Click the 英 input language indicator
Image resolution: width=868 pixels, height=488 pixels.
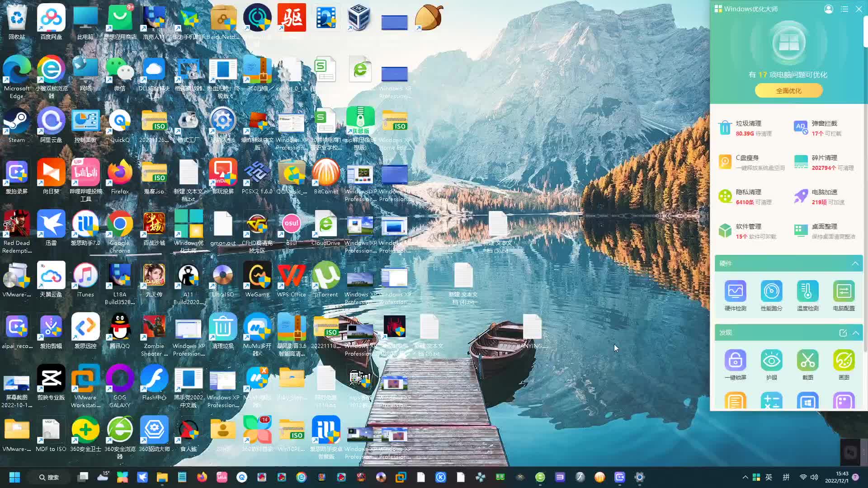(769, 477)
